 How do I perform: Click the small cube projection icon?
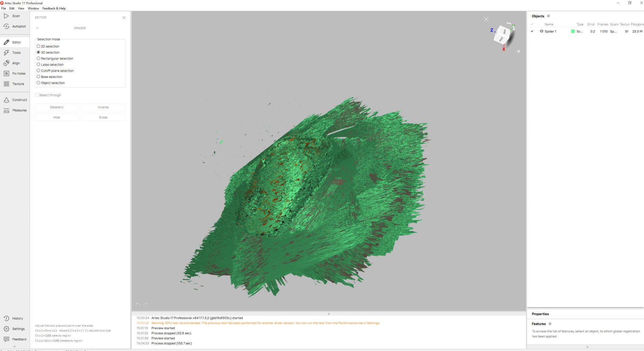point(518,51)
